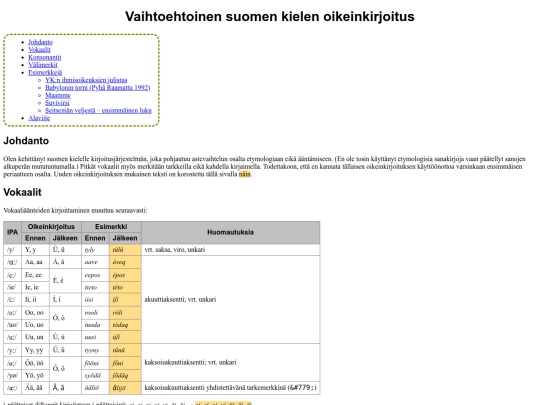Click the cell 'Y, y' in table
The image size is (540, 405).
[35, 250]
